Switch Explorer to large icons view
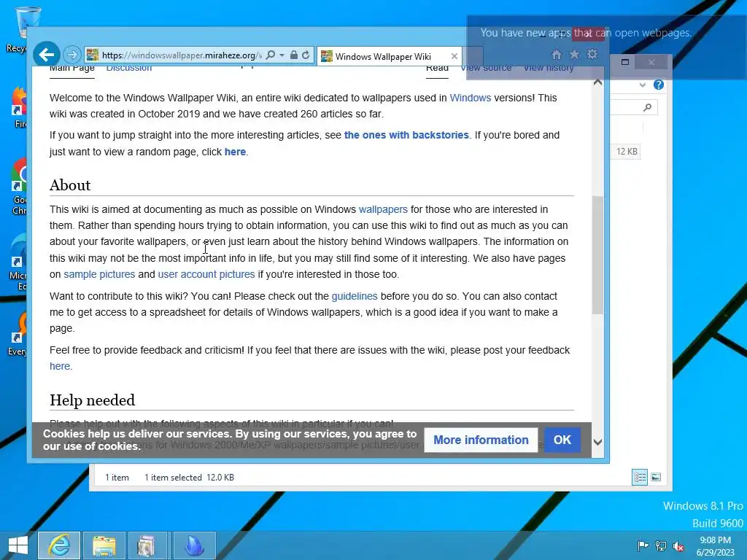747x560 pixels. (x=656, y=477)
